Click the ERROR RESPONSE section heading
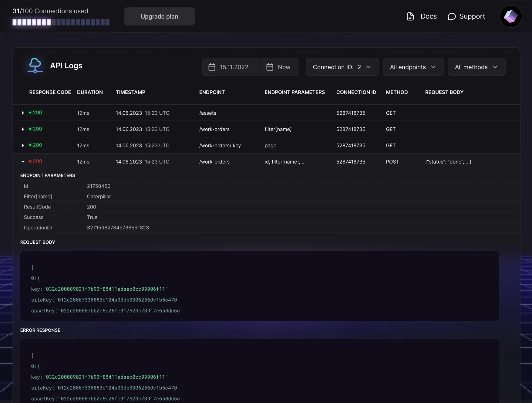532x403 pixels. [40, 330]
